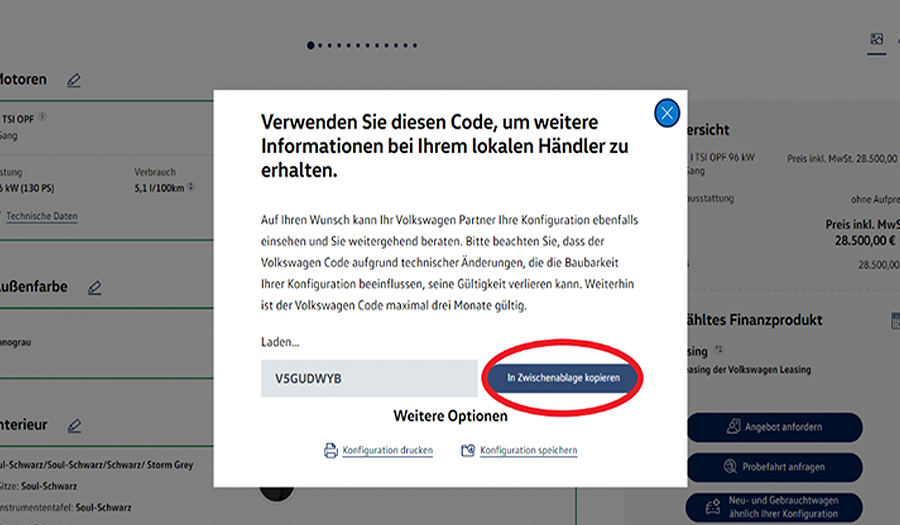Select last carousel dot indicator
The image size is (900, 525).
coord(415,45)
